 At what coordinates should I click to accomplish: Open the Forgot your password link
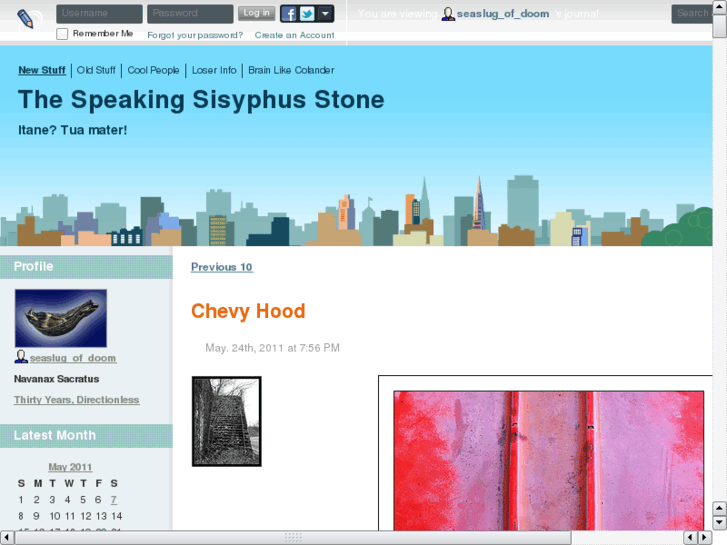[x=195, y=35]
